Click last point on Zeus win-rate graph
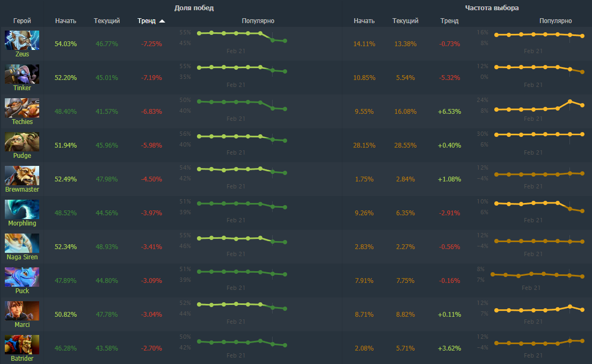 tap(285, 41)
